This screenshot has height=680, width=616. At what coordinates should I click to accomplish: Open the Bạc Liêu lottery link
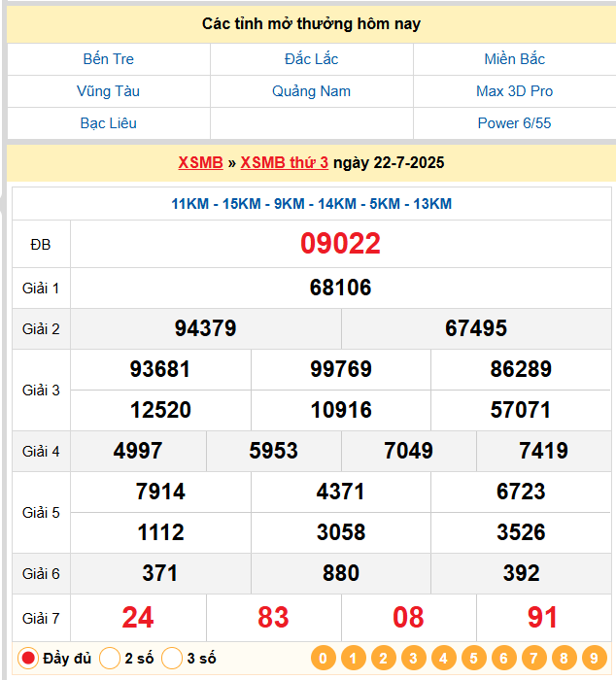click(x=109, y=123)
